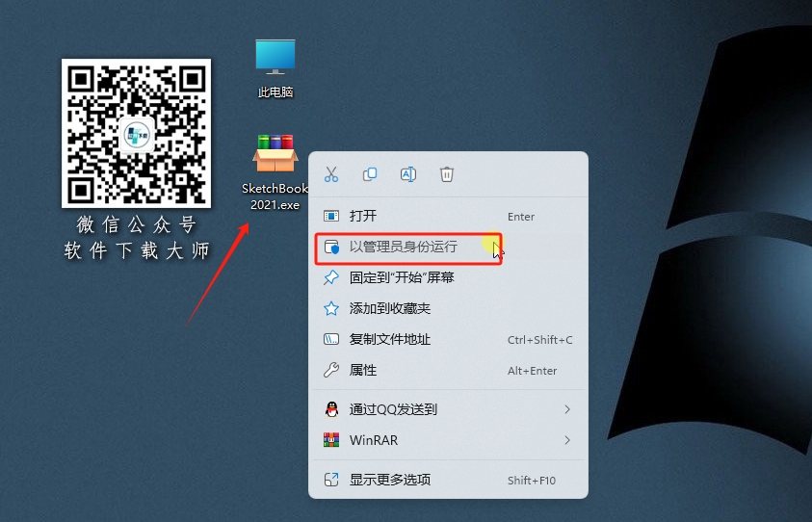Click the share icon beside 显示更多选项
The image size is (812, 522).
pyautogui.click(x=331, y=480)
